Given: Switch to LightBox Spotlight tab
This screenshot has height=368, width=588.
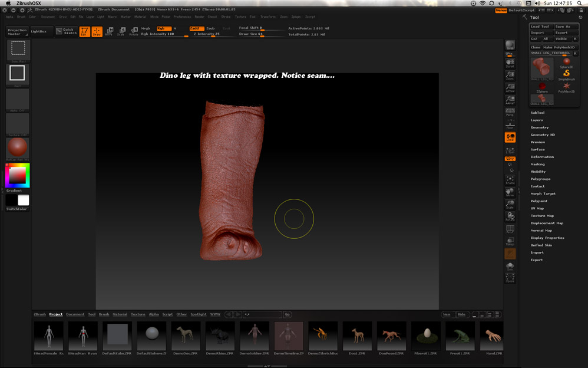Looking at the screenshot, I should pyautogui.click(x=199, y=314).
